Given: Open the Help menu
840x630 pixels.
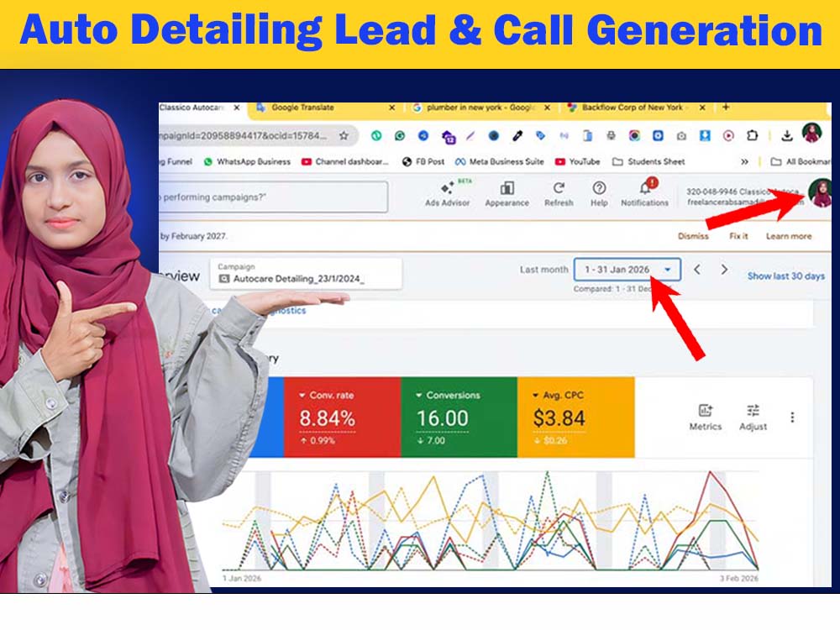Looking at the screenshot, I should [599, 194].
